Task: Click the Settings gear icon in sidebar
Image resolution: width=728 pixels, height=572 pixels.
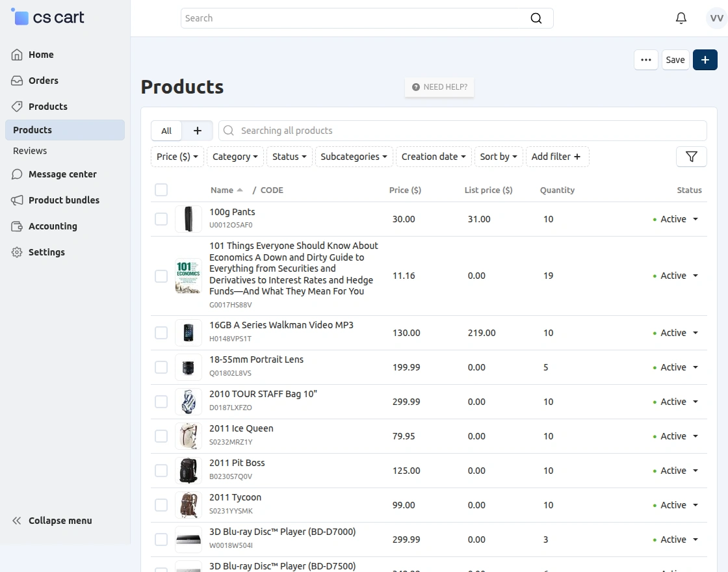Action: [17, 253]
